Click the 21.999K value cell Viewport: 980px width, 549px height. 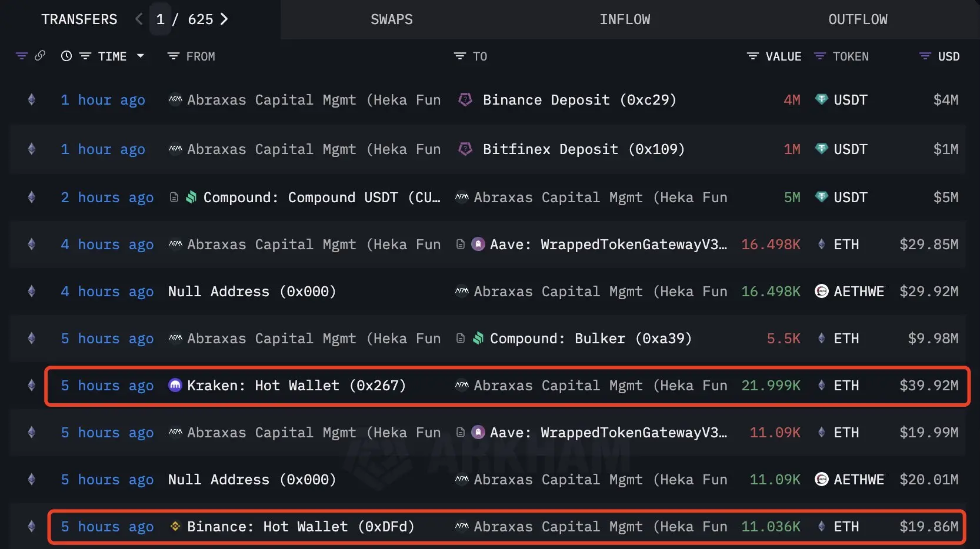(x=771, y=386)
